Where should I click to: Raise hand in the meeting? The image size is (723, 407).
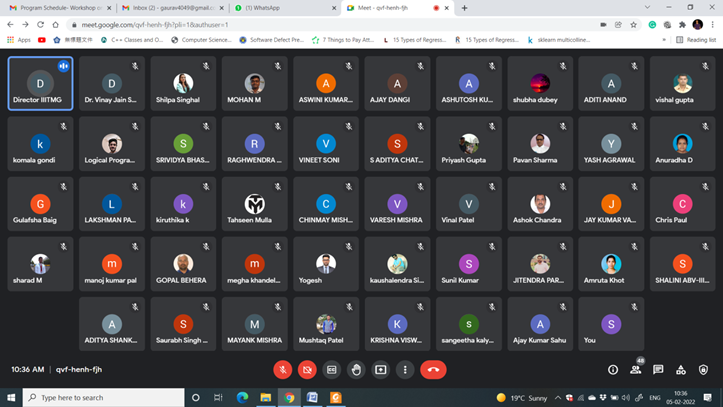[x=356, y=369]
